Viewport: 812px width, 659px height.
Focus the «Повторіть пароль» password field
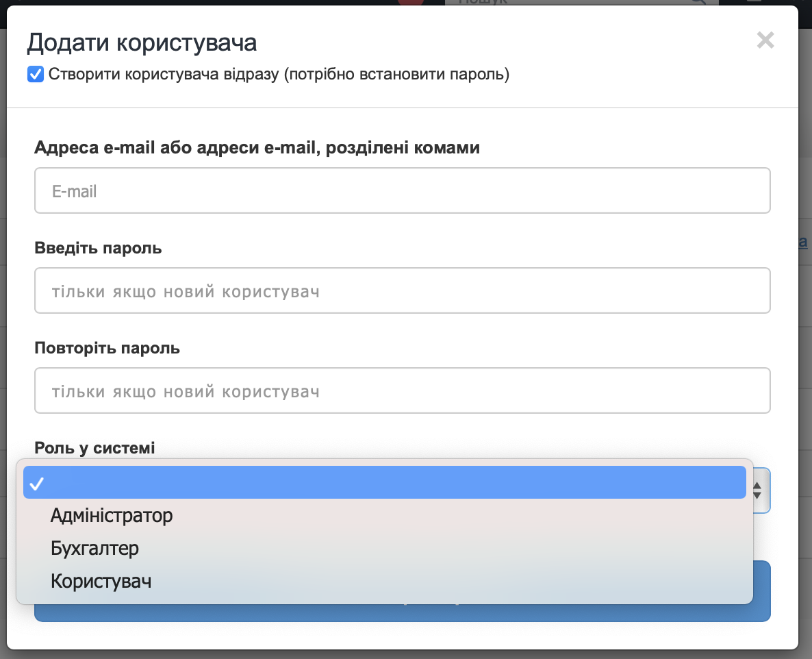click(403, 390)
